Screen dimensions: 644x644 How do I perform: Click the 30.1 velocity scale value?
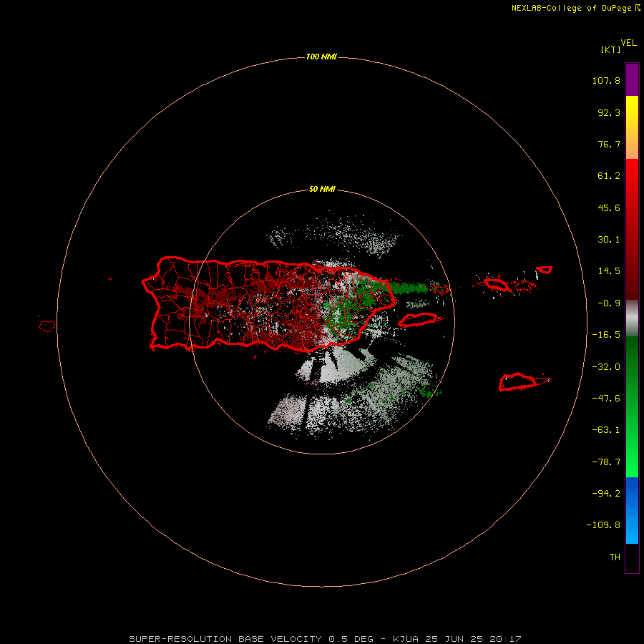point(609,240)
